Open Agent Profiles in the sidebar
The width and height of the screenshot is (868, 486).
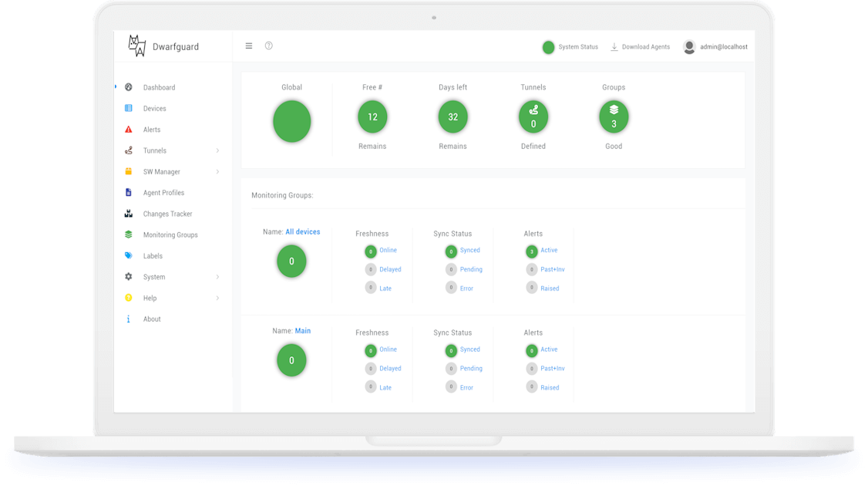coord(163,193)
